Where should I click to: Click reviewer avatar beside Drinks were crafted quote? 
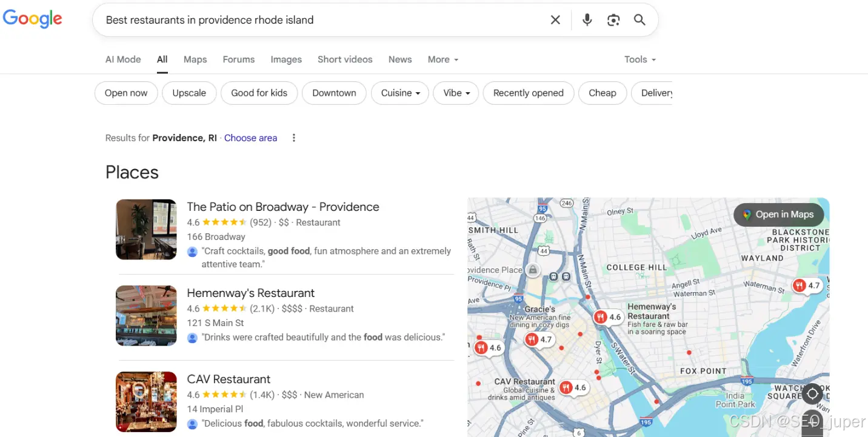(x=192, y=337)
